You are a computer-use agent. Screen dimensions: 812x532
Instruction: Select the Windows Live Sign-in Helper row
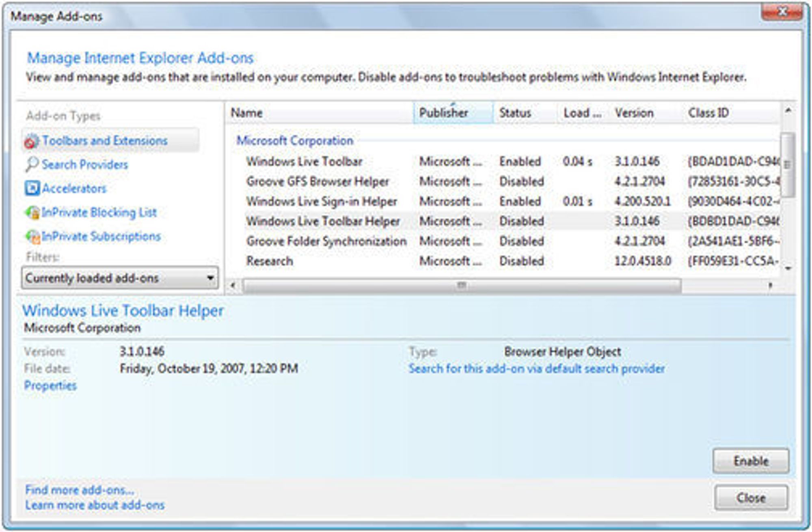coord(512,201)
